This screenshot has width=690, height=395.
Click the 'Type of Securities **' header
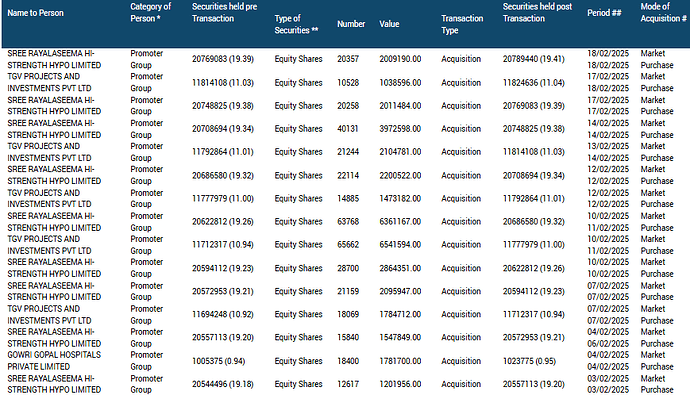pyautogui.click(x=296, y=24)
